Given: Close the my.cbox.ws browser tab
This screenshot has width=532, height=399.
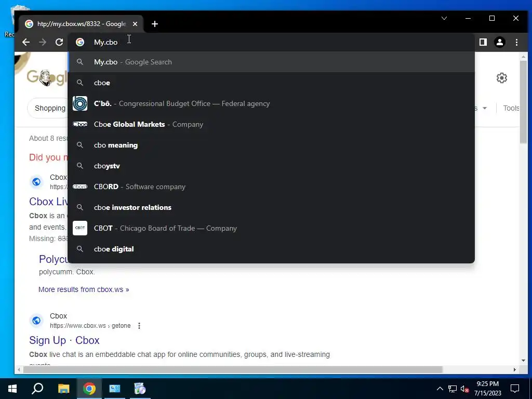Looking at the screenshot, I should coord(135,24).
